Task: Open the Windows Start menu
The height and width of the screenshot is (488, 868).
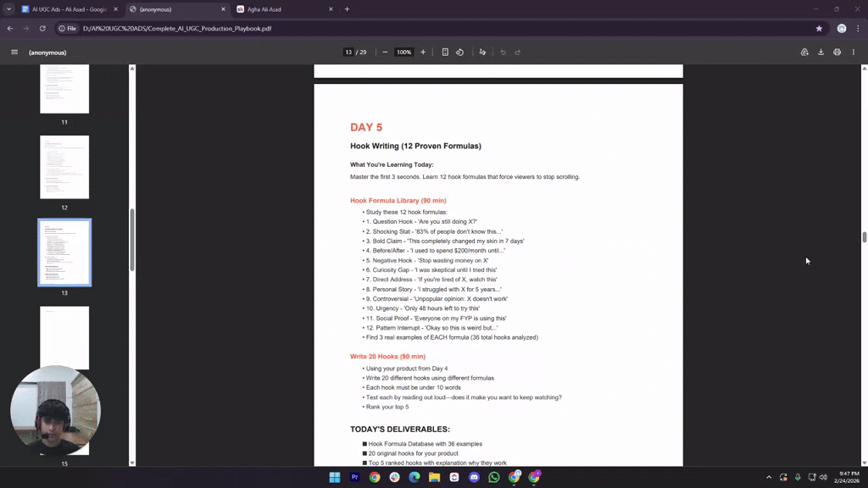Action: point(334,477)
